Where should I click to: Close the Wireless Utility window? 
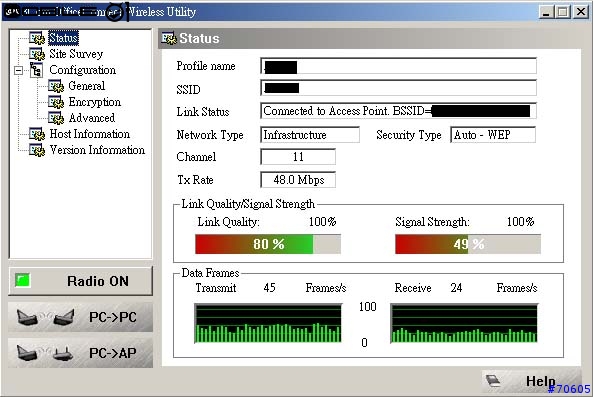[581, 12]
